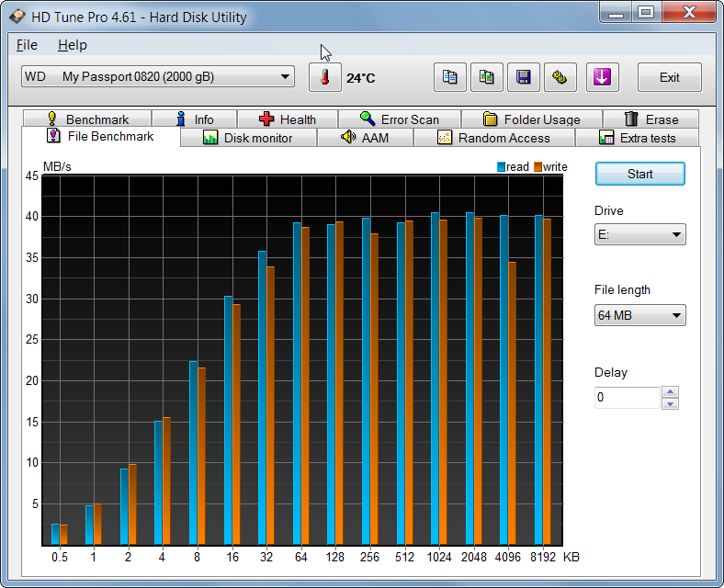Open the File length 64 MB dropdown
724x588 pixels.
[640, 315]
